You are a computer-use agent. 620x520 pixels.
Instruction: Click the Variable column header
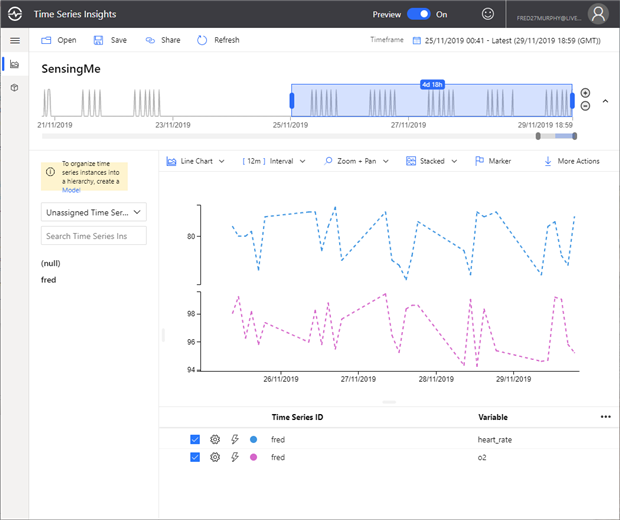[x=493, y=417]
